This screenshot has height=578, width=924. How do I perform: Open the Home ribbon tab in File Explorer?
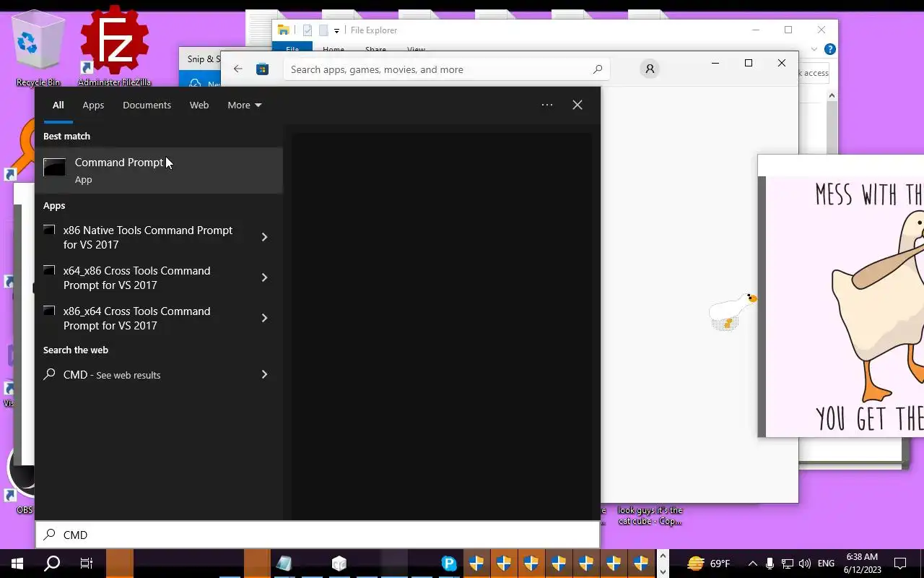pos(334,49)
